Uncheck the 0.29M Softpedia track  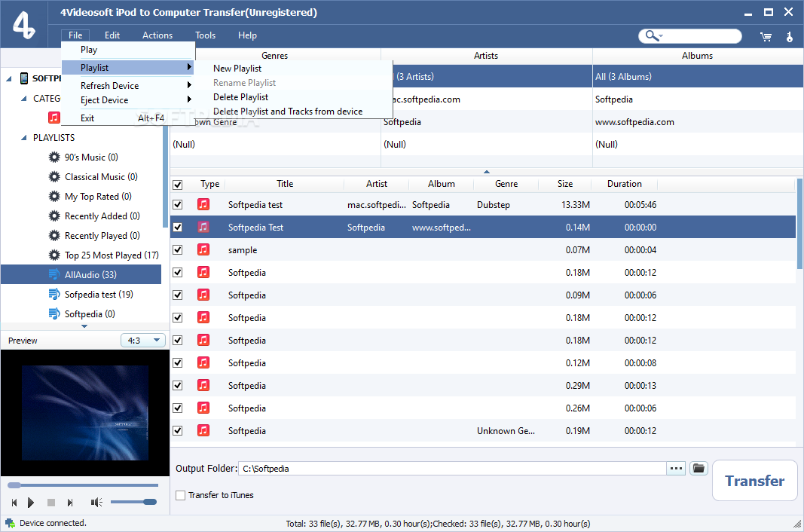pyautogui.click(x=177, y=385)
